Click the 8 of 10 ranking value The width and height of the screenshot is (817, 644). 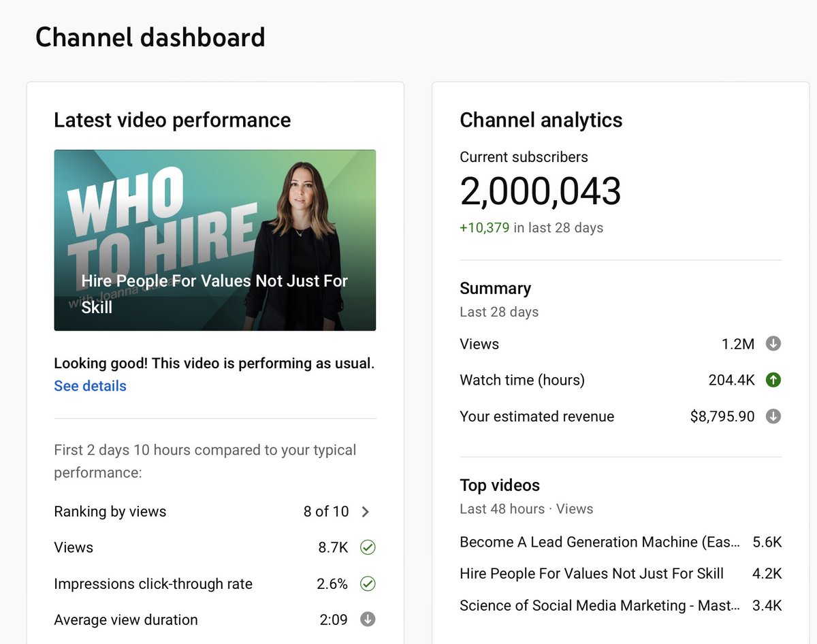(326, 512)
